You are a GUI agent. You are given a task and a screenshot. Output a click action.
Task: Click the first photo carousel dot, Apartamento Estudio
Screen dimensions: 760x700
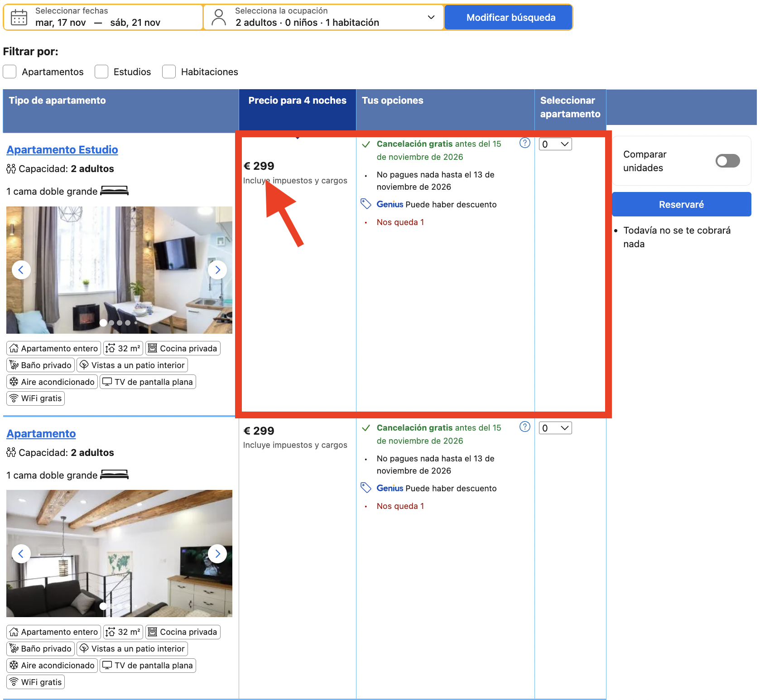(x=103, y=323)
